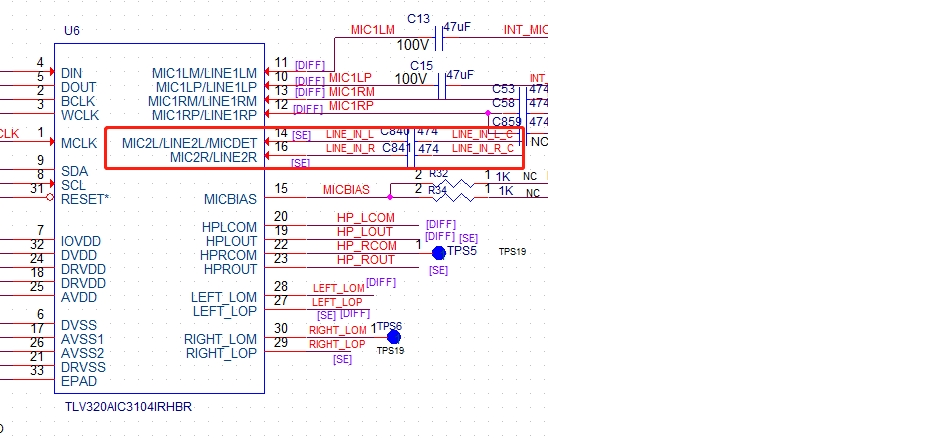Click the magenta junction dot on MICBIAS net
Screen dimensions: 926x438
click(x=390, y=197)
